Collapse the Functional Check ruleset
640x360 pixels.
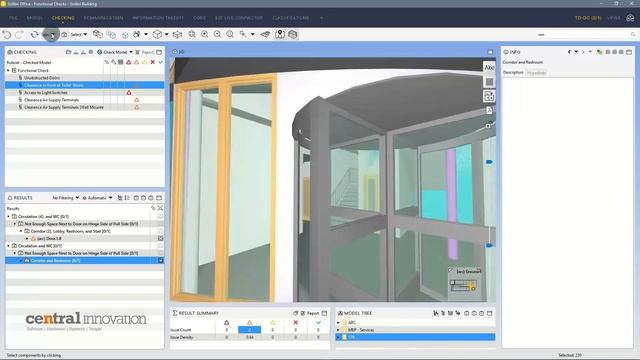click(8, 71)
